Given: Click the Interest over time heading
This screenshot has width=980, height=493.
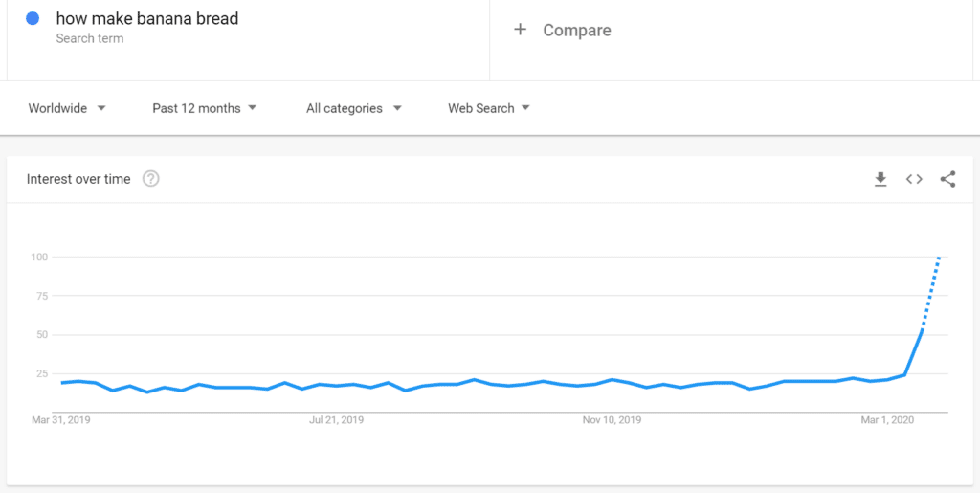Looking at the screenshot, I should (78, 179).
